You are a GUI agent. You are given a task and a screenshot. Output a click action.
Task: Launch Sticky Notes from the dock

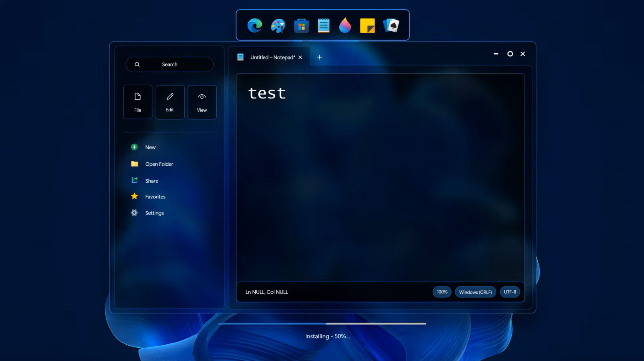click(x=367, y=25)
